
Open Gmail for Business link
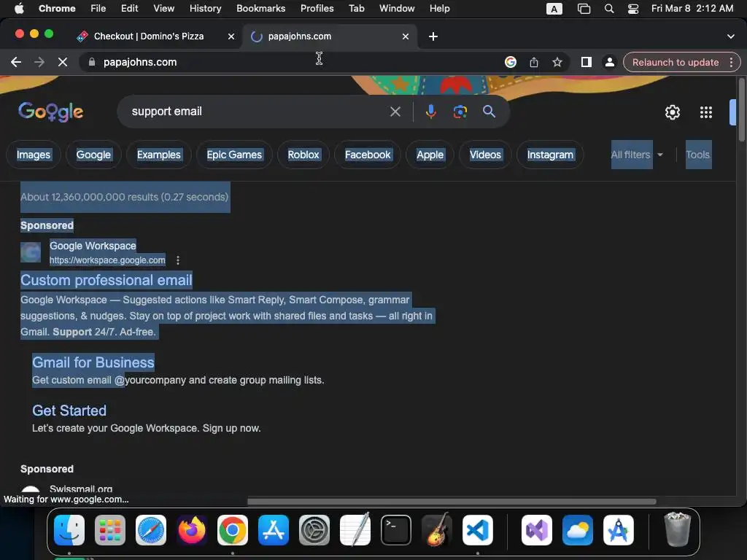[x=93, y=362]
